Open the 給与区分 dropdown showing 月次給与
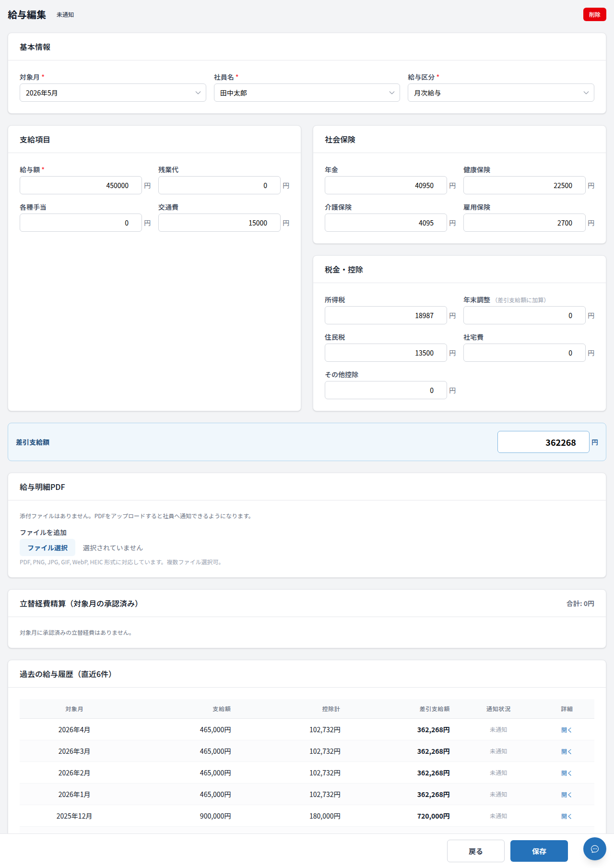 pyautogui.click(x=501, y=93)
